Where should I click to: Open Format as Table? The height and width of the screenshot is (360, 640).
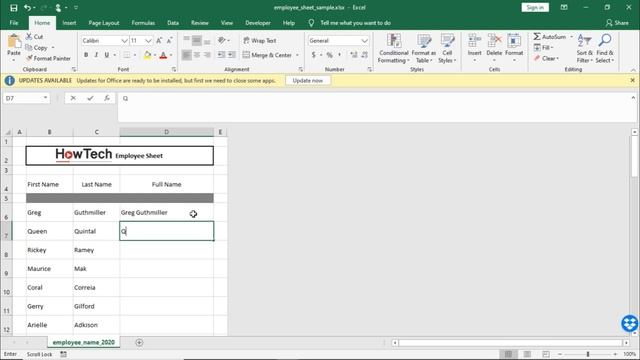coord(423,49)
